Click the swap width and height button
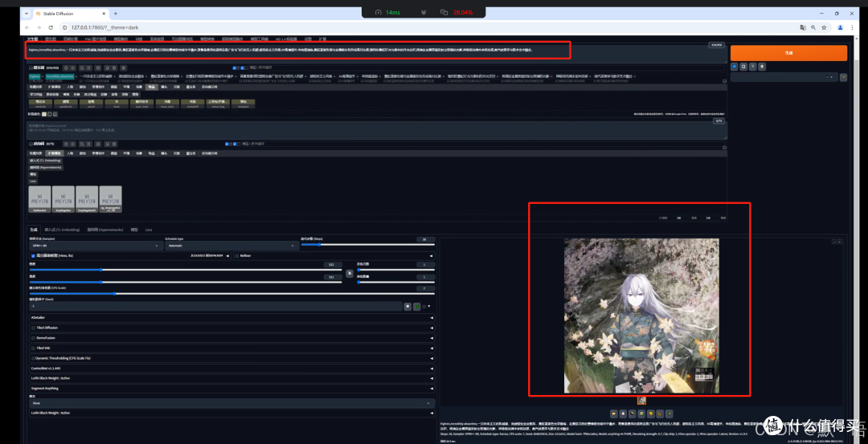 (350, 273)
